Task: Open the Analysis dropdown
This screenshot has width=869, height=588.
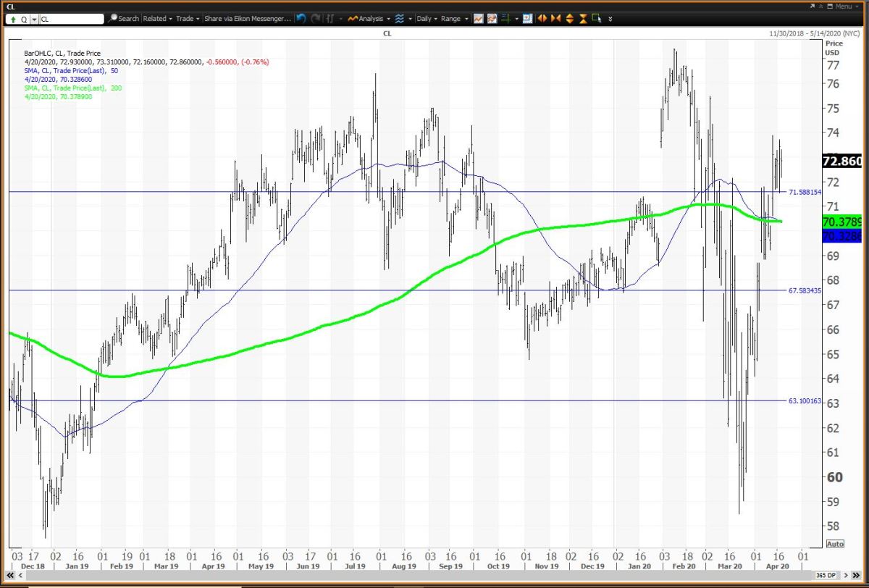Action: coord(369,19)
